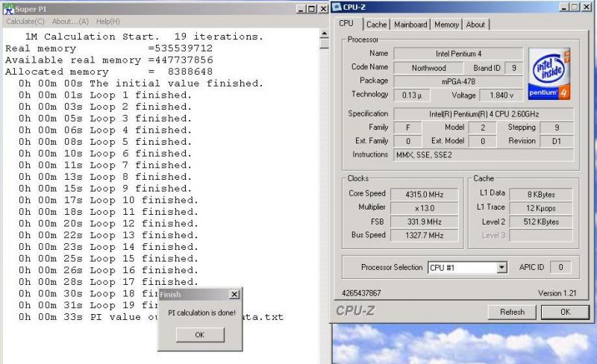Click the 'Real memory =535539712' line

109,48
